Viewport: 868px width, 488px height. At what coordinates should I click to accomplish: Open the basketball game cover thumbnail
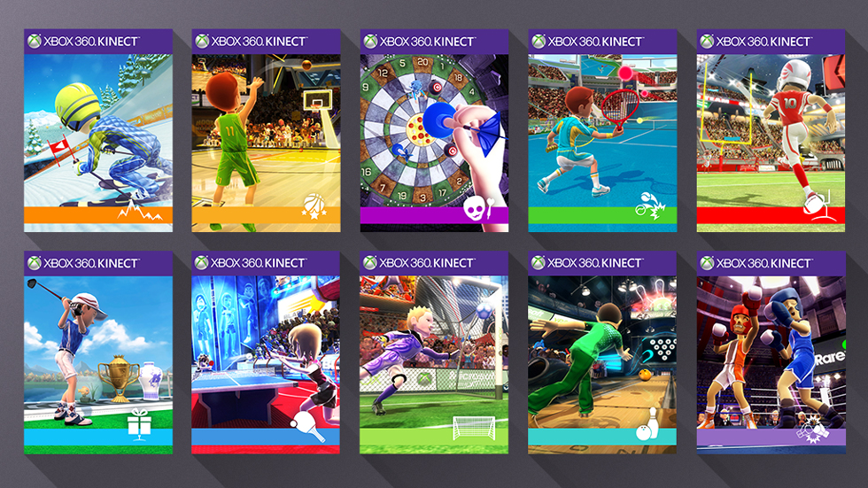click(266, 130)
